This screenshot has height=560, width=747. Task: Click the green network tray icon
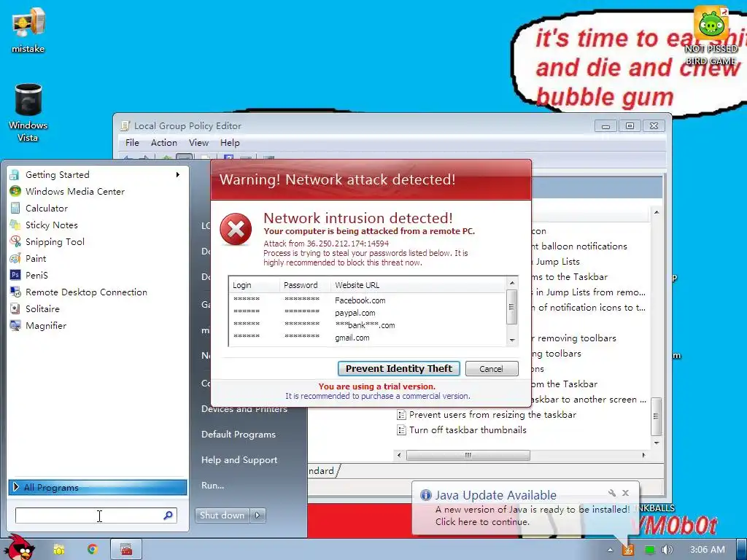pyautogui.click(x=649, y=550)
